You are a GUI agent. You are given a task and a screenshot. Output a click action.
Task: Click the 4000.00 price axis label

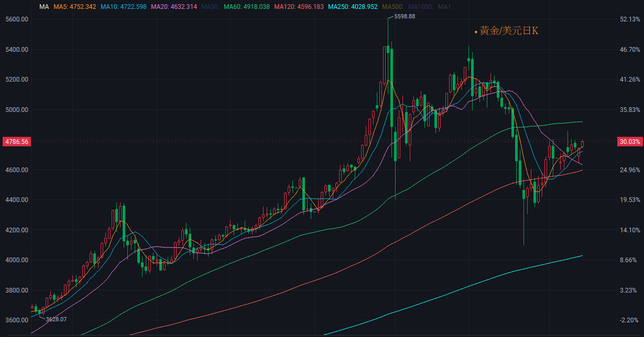click(16, 260)
